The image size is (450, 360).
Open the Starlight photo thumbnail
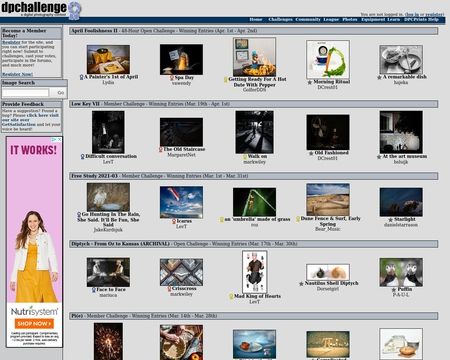click(x=401, y=202)
